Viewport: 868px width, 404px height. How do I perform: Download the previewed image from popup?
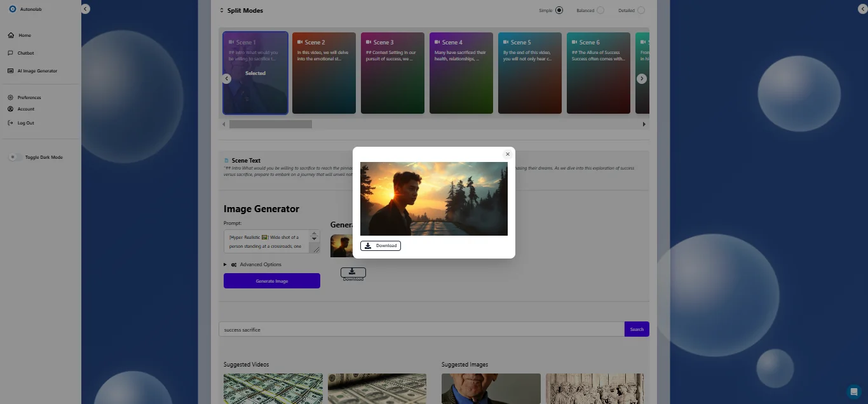pyautogui.click(x=381, y=246)
